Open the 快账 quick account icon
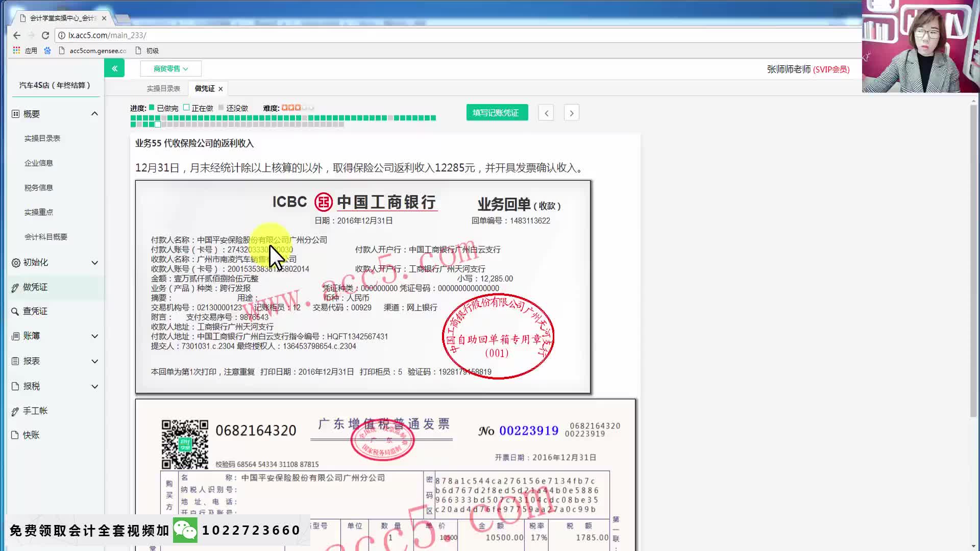This screenshot has height=551, width=980. coord(16,435)
